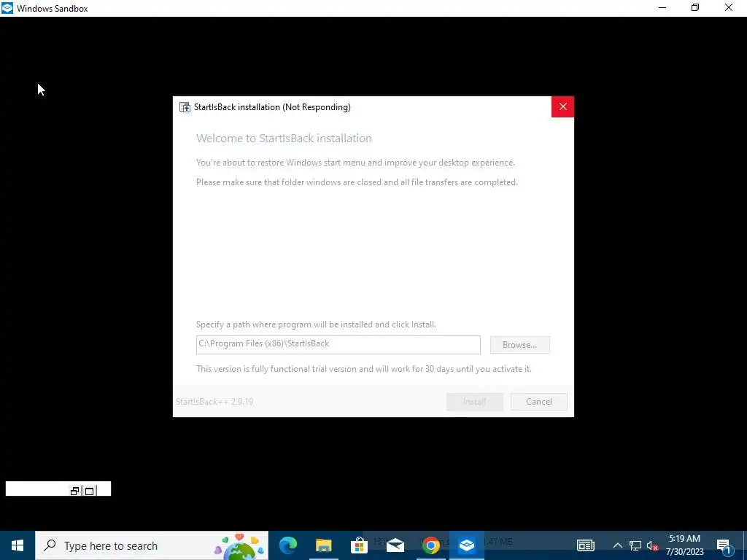Click the 30 days trial version notice text
The width and height of the screenshot is (747, 560).
tap(363, 369)
